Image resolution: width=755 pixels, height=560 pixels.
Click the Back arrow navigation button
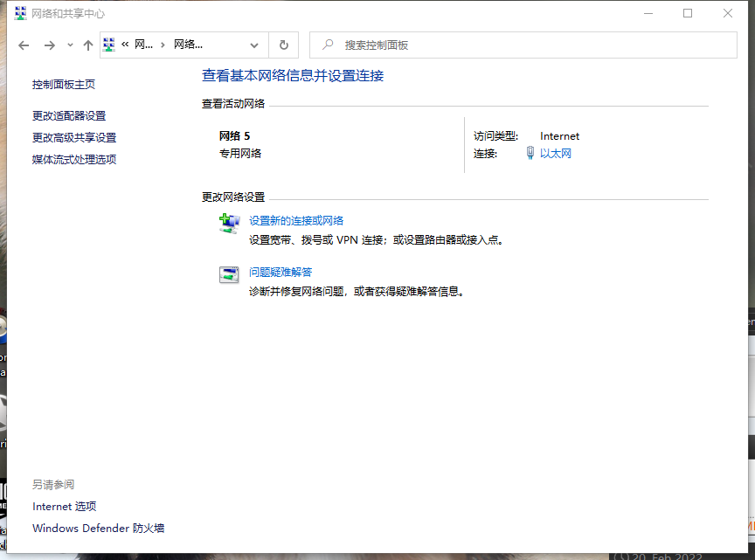[24, 45]
